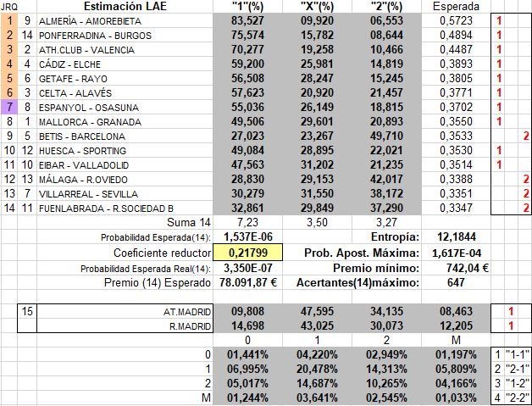Select the 3,27 sum value
532x406 pixels.
pyautogui.click(x=387, y=222)
